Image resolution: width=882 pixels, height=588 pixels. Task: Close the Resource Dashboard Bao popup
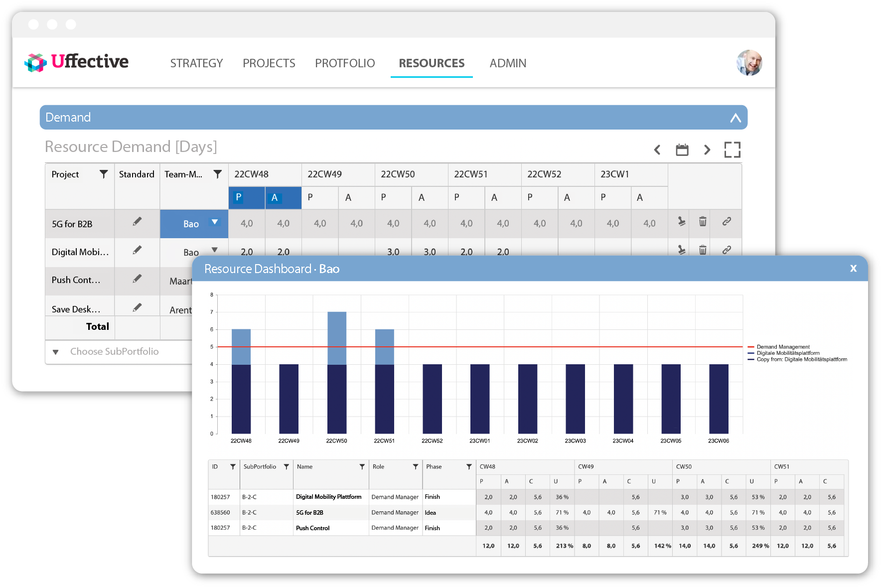(x=854, y=269)
